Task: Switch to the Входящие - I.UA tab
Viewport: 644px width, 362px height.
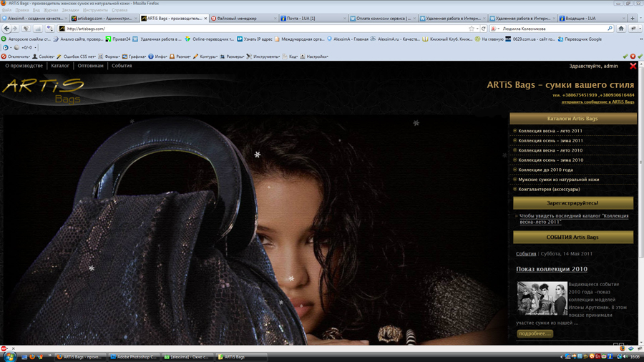Action: (x=592, y=18)
